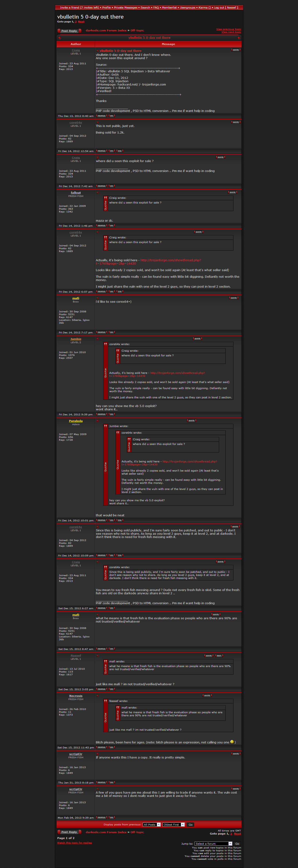Image resolution: width=298 pixels, height=868 pixels.
Task: Open the Oldest First sort dropdown
Action: coord(174,824)
